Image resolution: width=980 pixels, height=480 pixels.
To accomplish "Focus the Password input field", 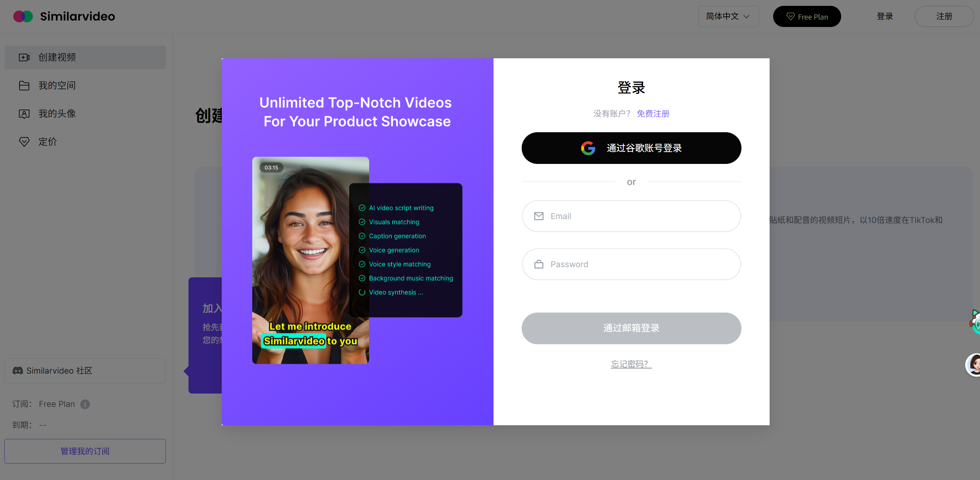I will (x=631, y=264).
